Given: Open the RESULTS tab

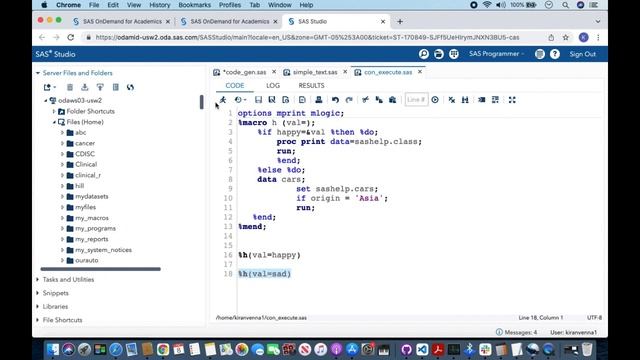Looking at the screenshot, I should [x=311, y=85].
